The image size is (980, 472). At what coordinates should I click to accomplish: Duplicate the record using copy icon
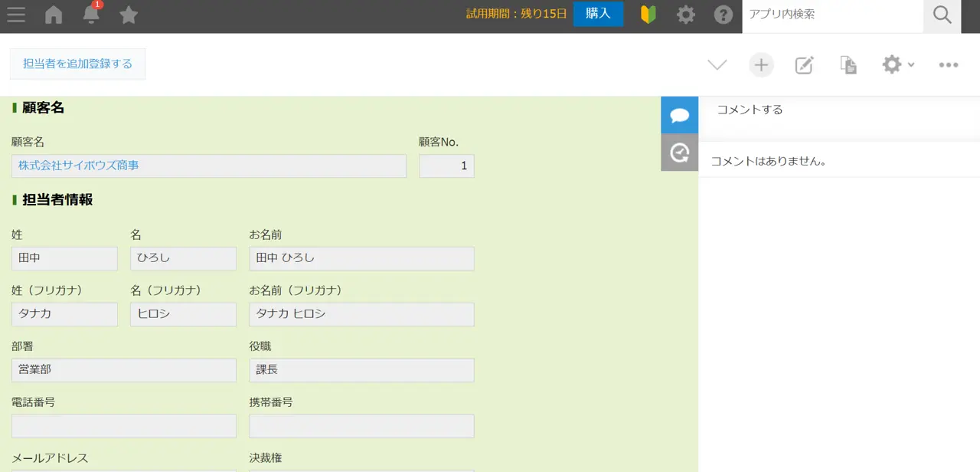pyautogui.click(x=848, y=65)
